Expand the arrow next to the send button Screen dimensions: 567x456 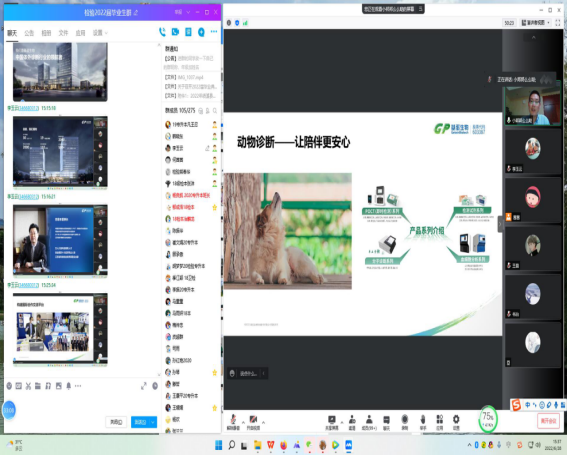pyautogui.click(x=153, y=422)
